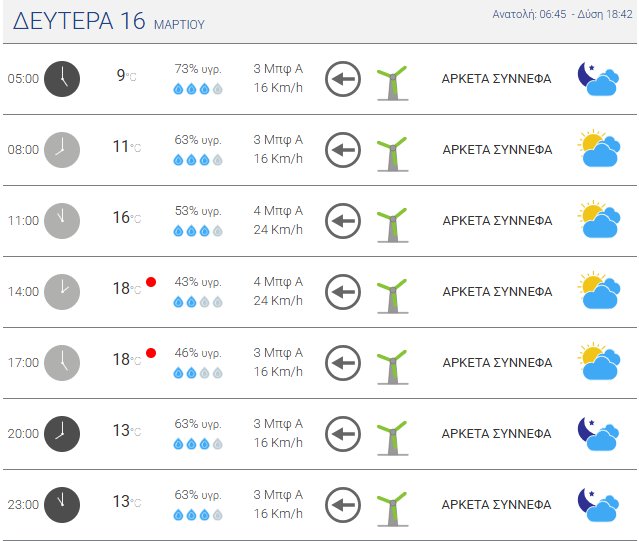Click the wind direction arrow at 20:00
The width and height of the screenshot is (639, 541).
(343, 433)
